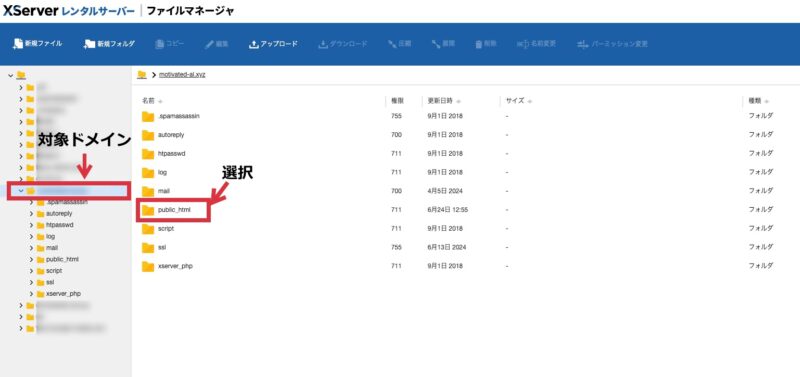Expand public_html in the sidebar tree
Screen dimensions: 800x377
coord(32,260)
